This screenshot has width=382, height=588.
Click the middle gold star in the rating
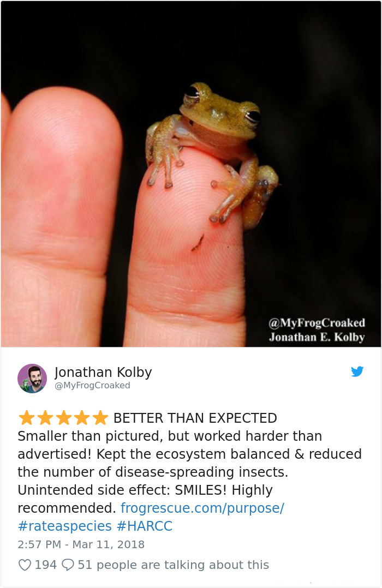[x=63, y=418]
